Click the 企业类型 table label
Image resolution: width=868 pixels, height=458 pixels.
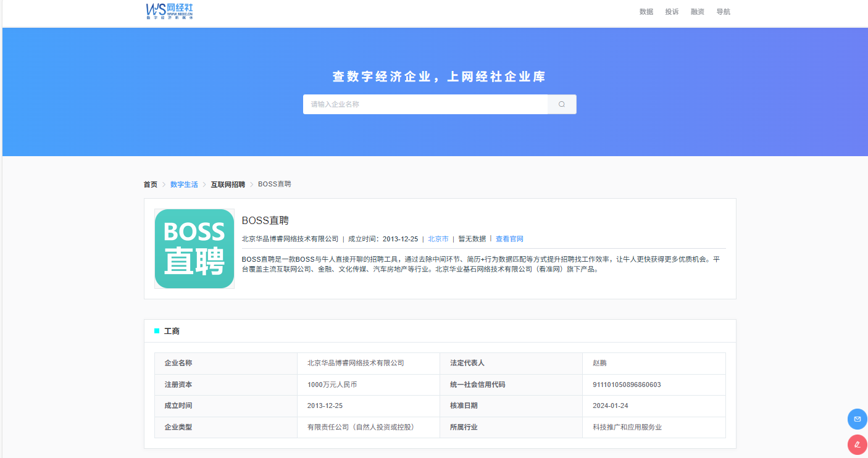[x=178, y=427]
